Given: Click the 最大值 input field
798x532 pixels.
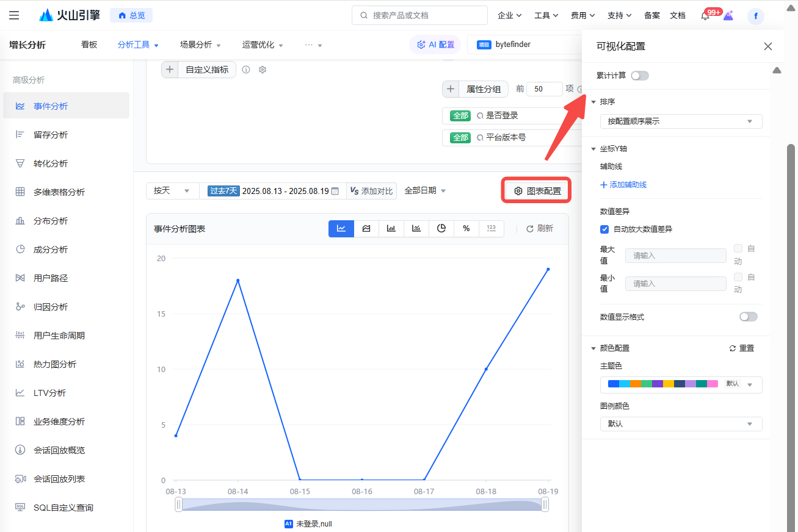Looking at the screenshot, I should 675,256.
